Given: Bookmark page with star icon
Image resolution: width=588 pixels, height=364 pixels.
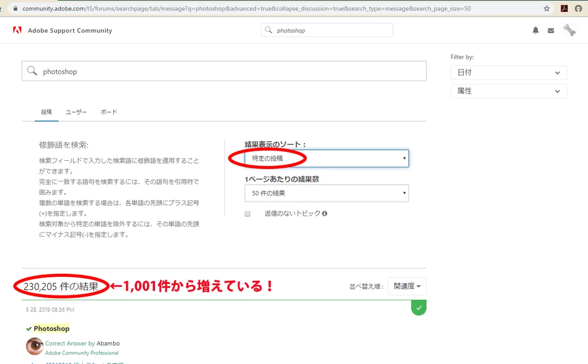Looking at the screenshot, I should (547, 8).
